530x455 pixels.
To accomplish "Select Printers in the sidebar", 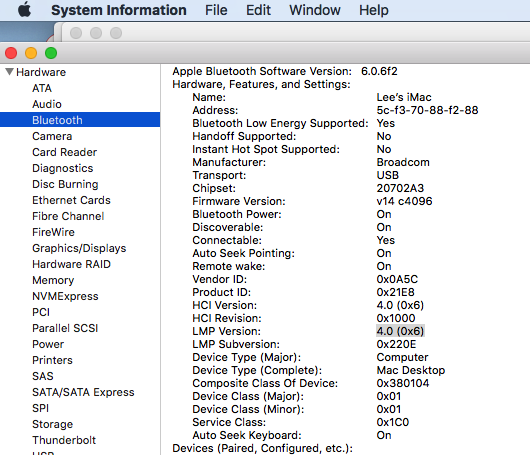I will 52,360.
